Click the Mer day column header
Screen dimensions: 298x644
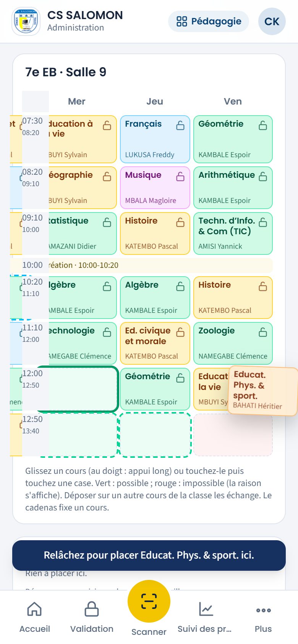tap(76, 101)
